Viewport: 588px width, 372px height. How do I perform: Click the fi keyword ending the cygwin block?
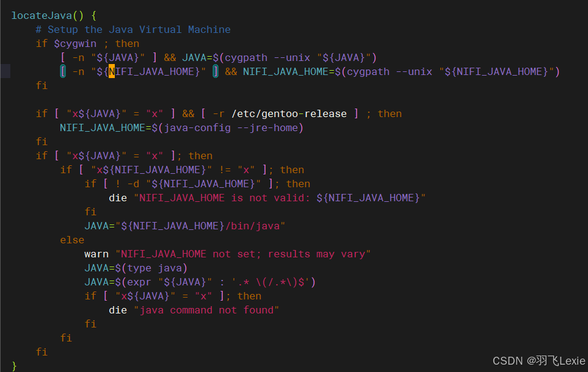click(x=41, y=85)
